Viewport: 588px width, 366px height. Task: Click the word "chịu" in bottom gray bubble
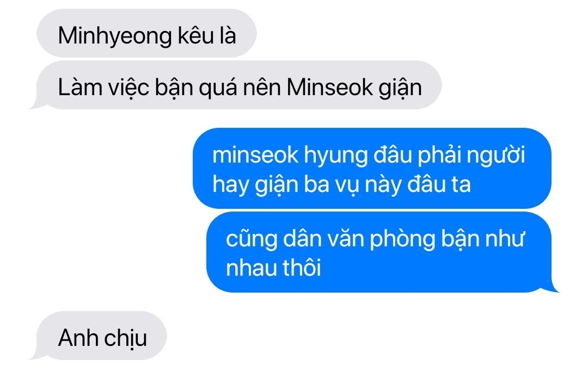[x=125, y=338]
